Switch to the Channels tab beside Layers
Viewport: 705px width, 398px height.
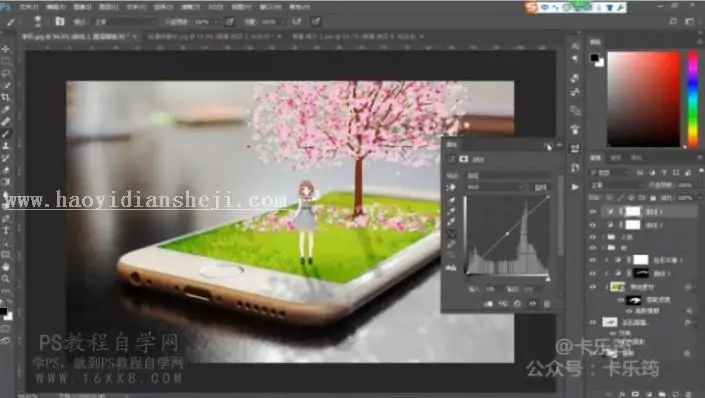[616, 158]
